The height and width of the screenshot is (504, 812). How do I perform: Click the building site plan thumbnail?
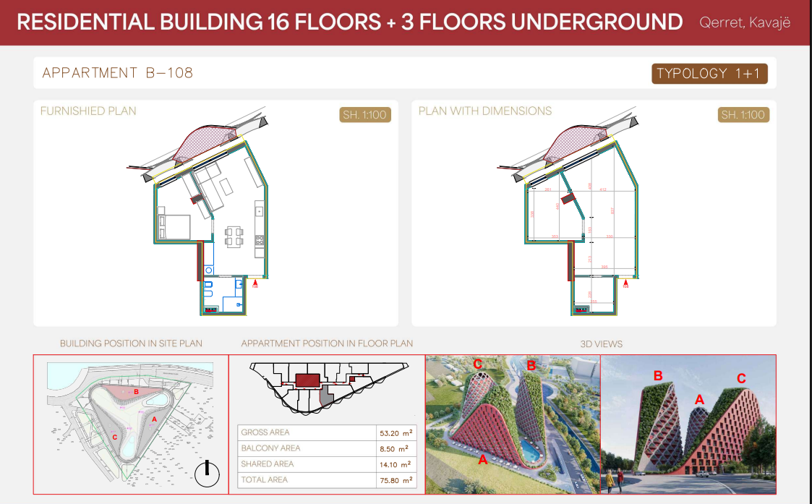[131, 424]
